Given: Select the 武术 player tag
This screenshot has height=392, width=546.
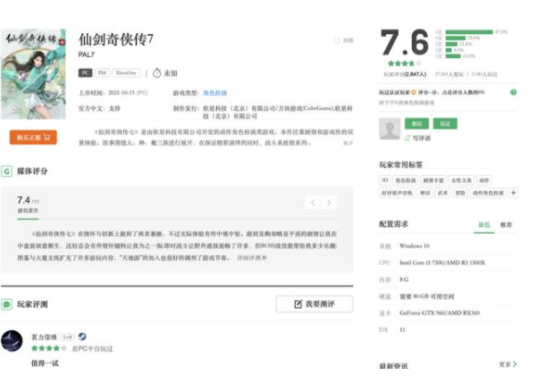Looking at the screenshot, I should (442, 193).
